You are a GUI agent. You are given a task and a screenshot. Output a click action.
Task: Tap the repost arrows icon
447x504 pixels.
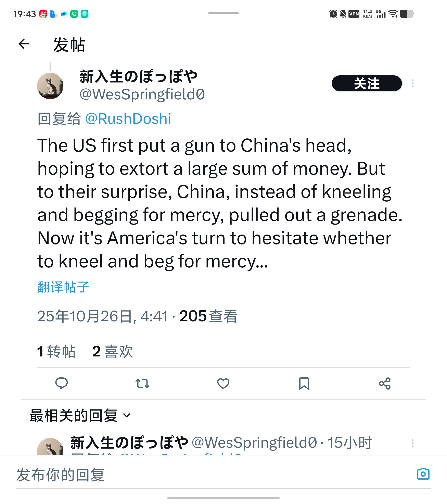[142, 383]
